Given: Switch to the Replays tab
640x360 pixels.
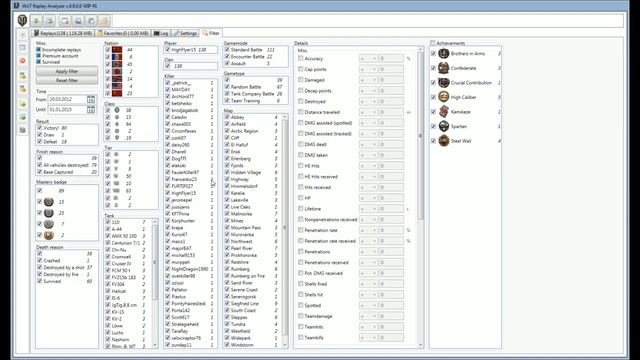Looking at the screenshot, I should pyautogui.click(x=63, y=33).
